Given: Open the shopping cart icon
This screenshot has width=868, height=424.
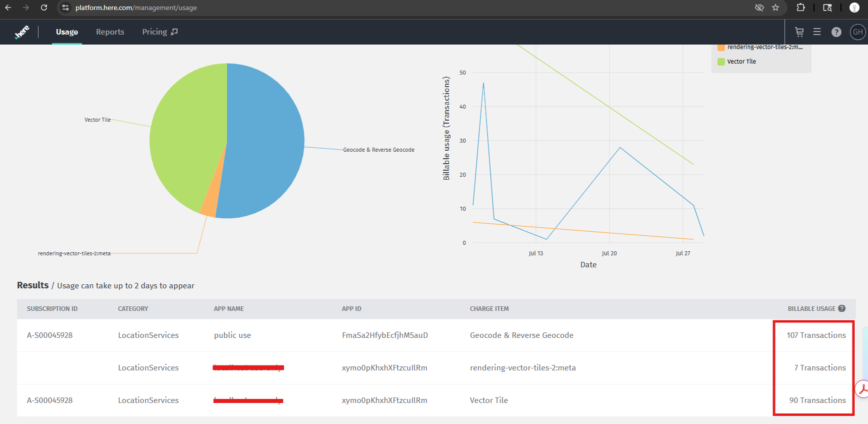Looking at the screenshot, I should click(799, 32).
